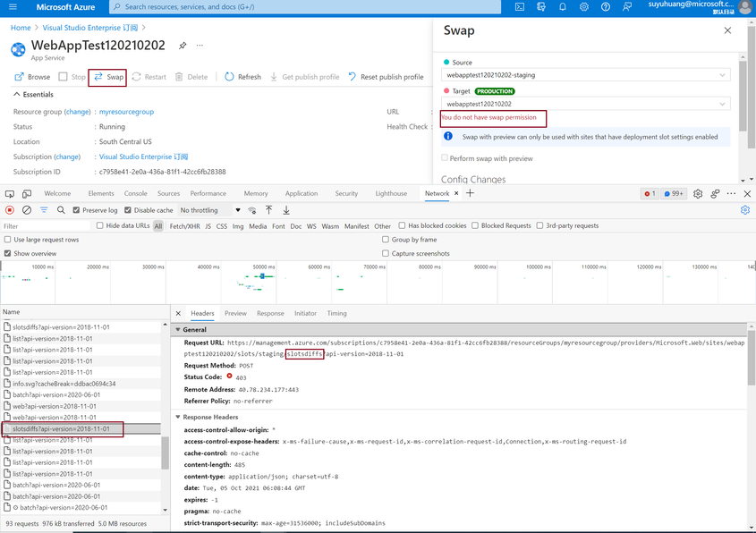Collapse the Essentials section
756x533 pixels.
(x=34, y=95)
